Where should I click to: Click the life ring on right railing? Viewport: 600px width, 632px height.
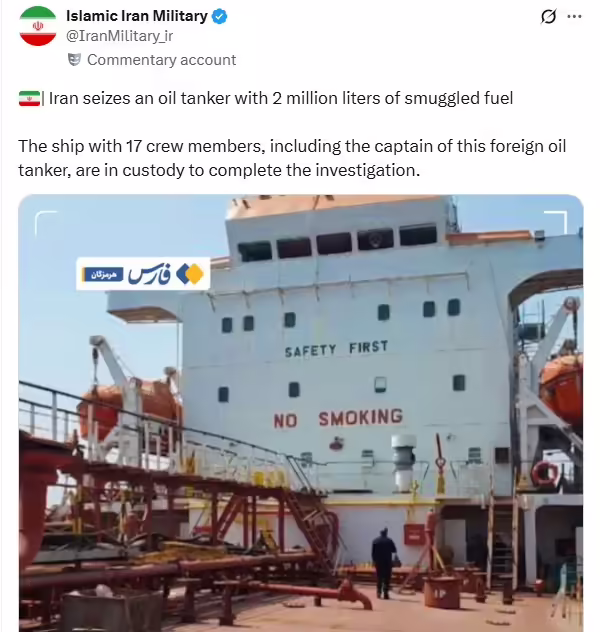[545, 473]
